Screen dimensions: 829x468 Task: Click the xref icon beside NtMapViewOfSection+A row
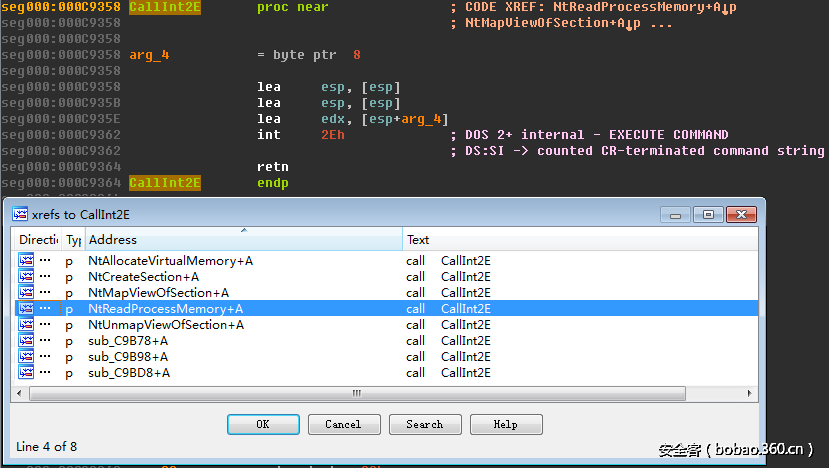(26, 293)
